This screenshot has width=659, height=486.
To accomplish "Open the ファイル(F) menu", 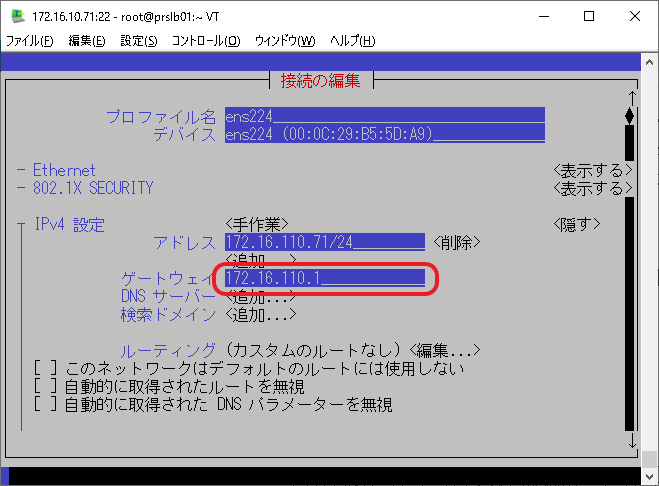I will [x=30, y=41].
